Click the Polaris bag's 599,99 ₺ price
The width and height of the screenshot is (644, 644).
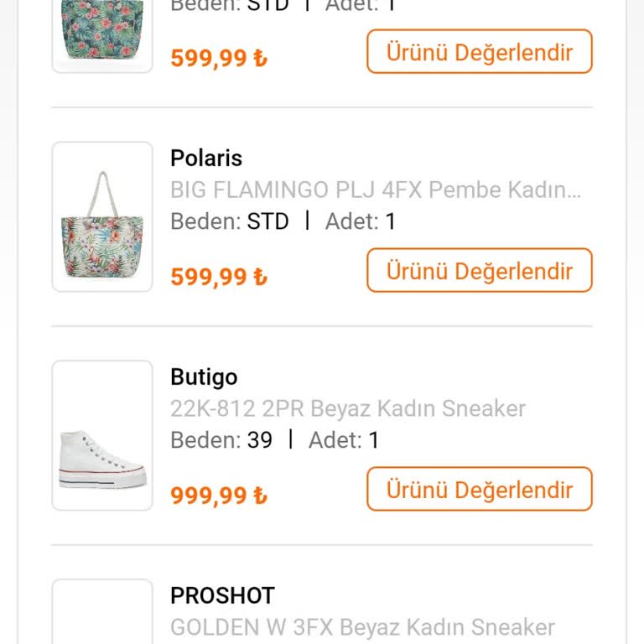coord(219,277)
